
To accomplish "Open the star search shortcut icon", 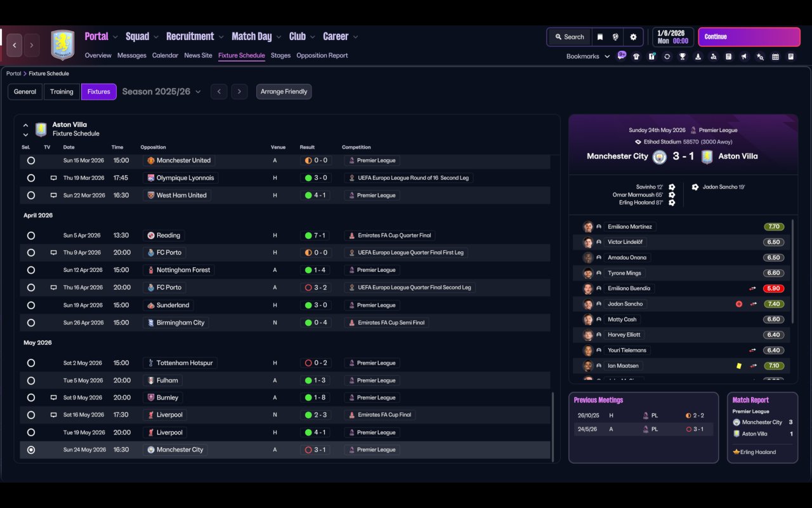I will [760, 57].
